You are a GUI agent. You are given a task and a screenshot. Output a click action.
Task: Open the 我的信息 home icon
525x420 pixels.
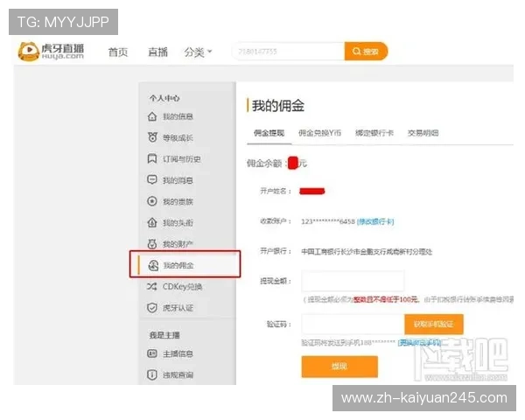coord(152,116)
